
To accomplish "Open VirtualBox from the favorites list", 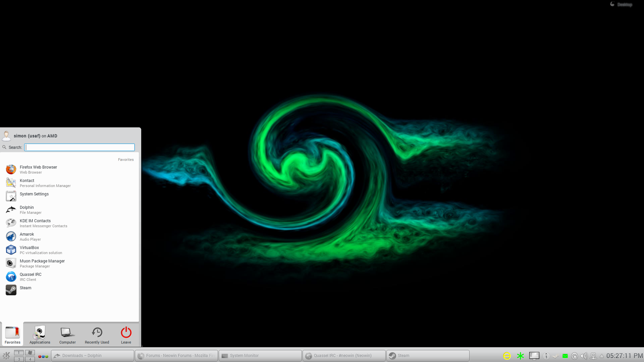I will [x=29, y=250].
